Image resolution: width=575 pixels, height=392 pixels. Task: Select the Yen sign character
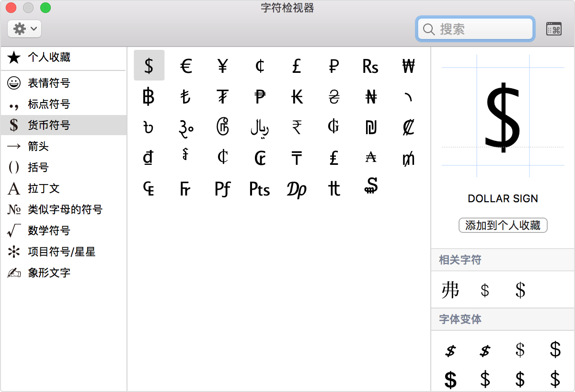pos(222,66)
